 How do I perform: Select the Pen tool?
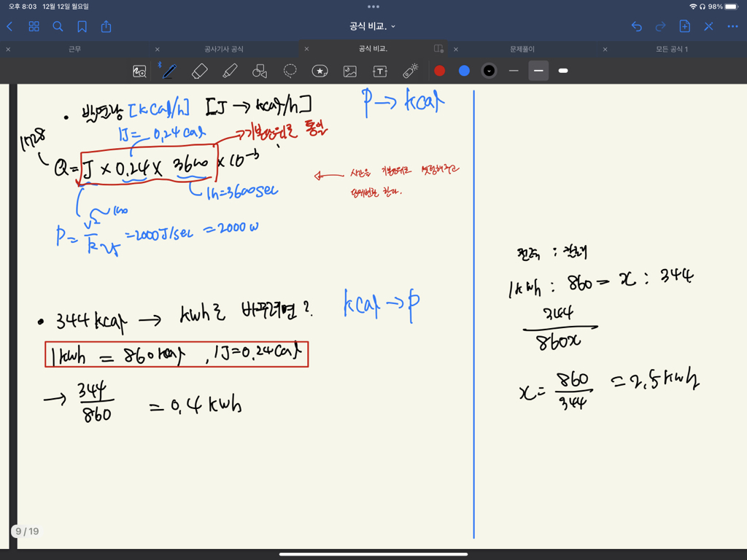coord(169,71)
